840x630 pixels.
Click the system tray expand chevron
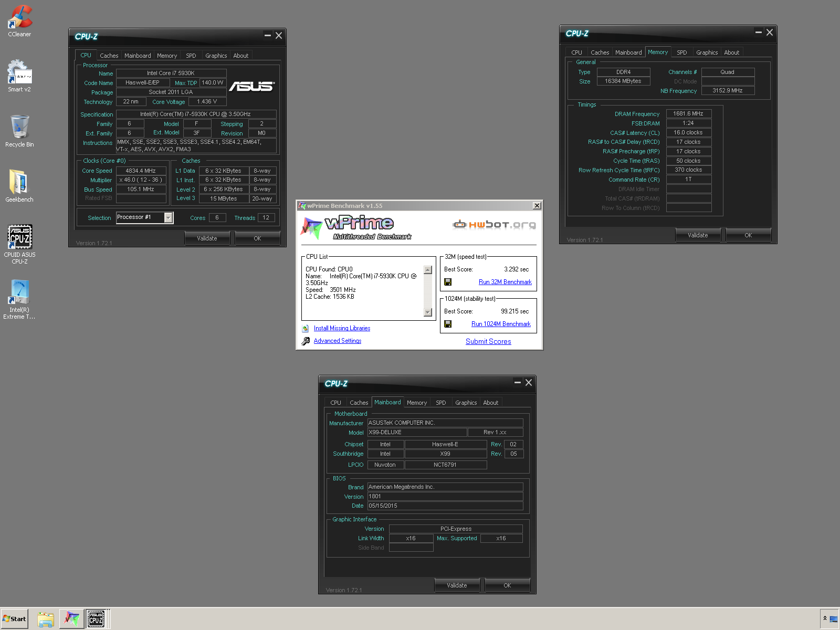click(825, 618)
